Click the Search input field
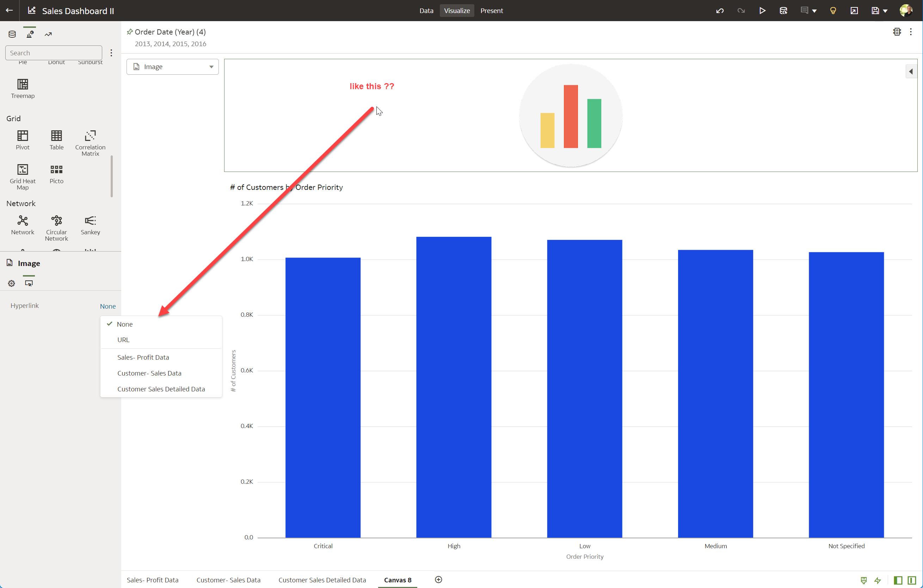This screenshot has width=923, height=588. click(54, 53)
